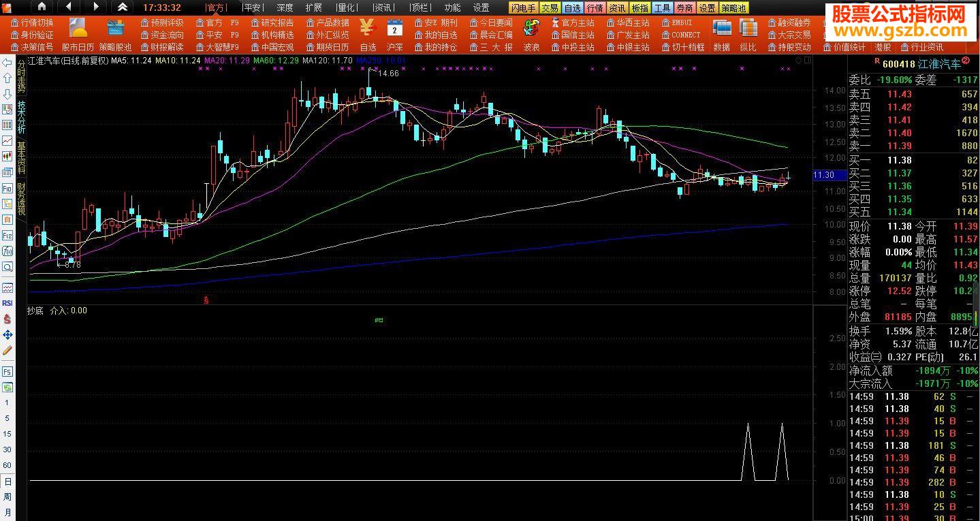Click the 纵比 toolbar icon

pyautogui.click(x=748, y=29)
